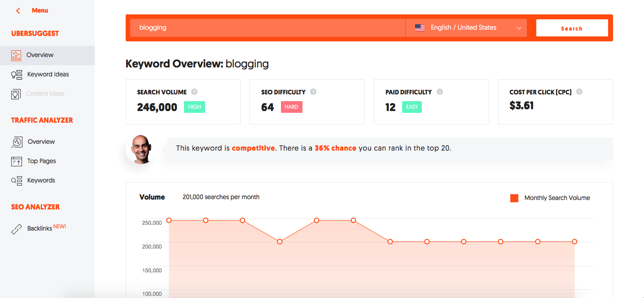Screen dimensions: 644x298
Task: Click the HARD SEO difficulty badge
Action: click(x=292, y=107)
